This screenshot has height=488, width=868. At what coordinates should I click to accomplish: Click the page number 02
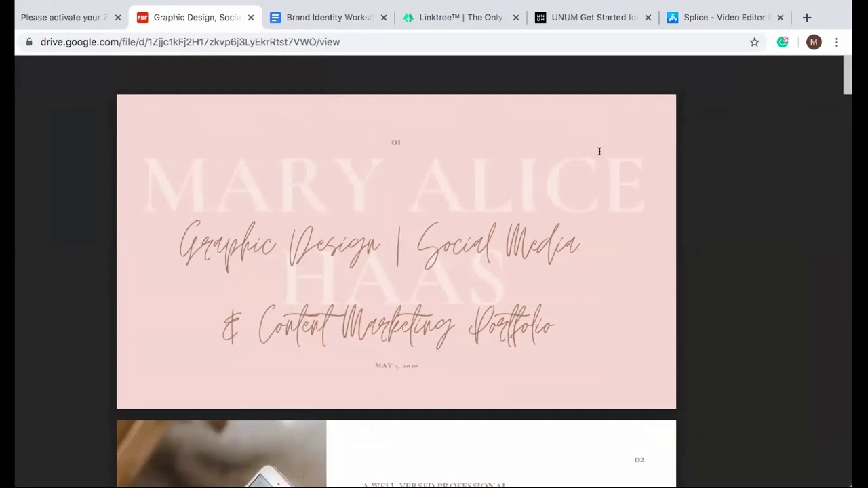point(639,460)
